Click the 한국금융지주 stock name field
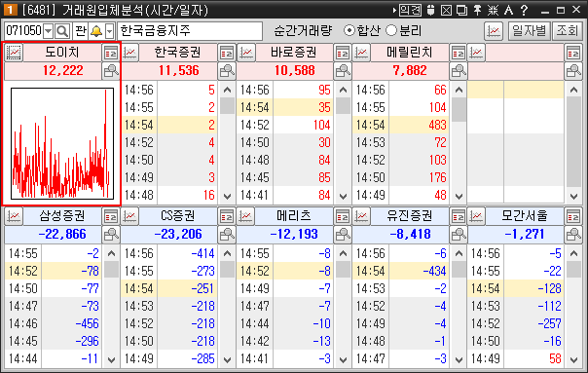 click(190, 31)
